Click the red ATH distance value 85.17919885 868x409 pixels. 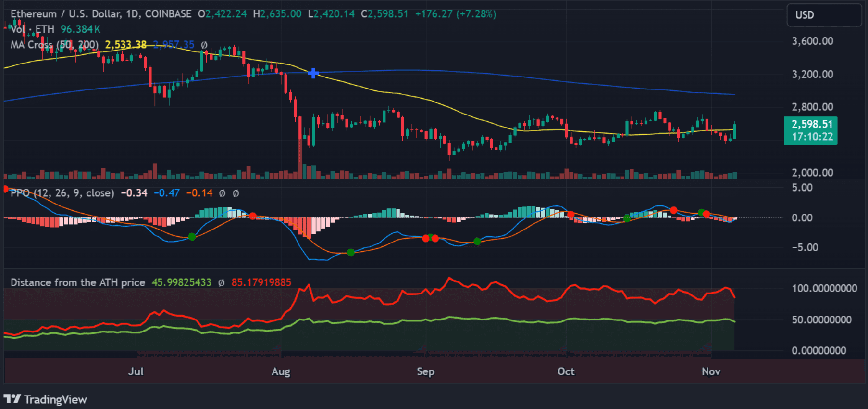tap(261, 282)
